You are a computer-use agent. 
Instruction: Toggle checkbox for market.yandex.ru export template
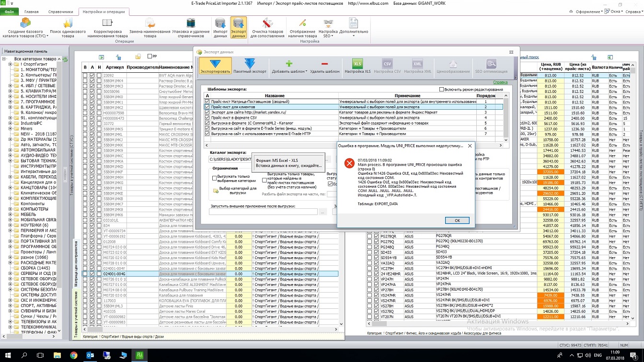click(x=207, y=112)
